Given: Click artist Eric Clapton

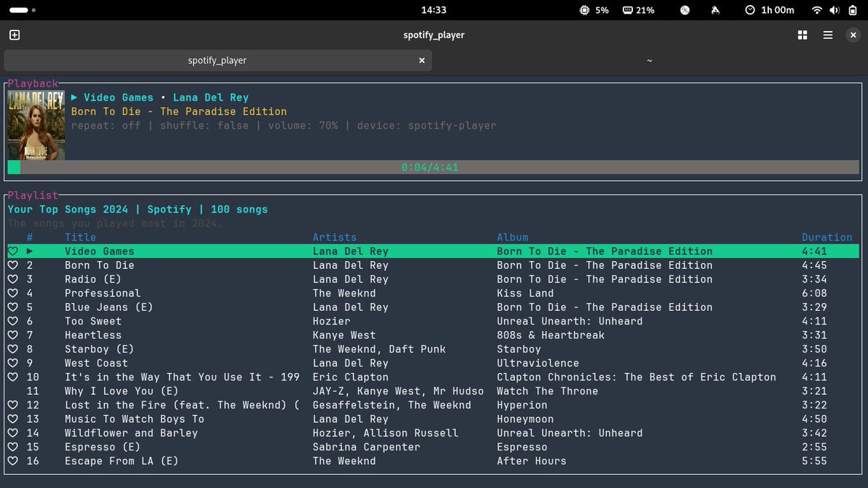Looking at the screenshot, I should point(351,377).
